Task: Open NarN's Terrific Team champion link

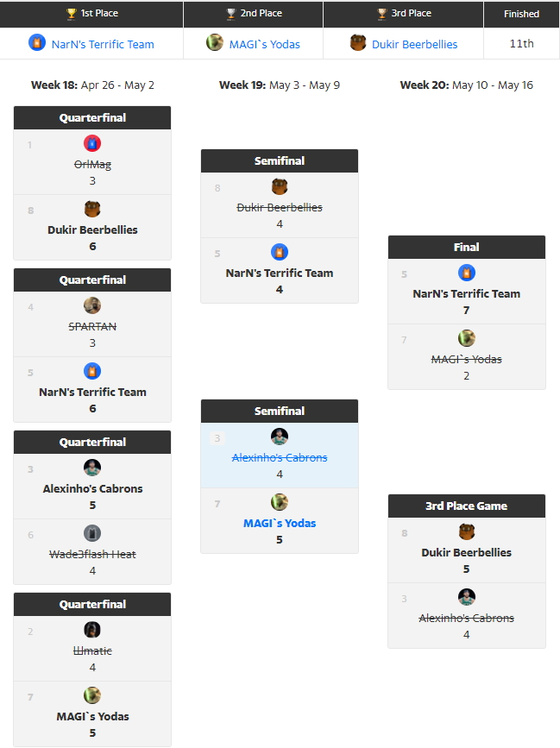Action: 103,44
